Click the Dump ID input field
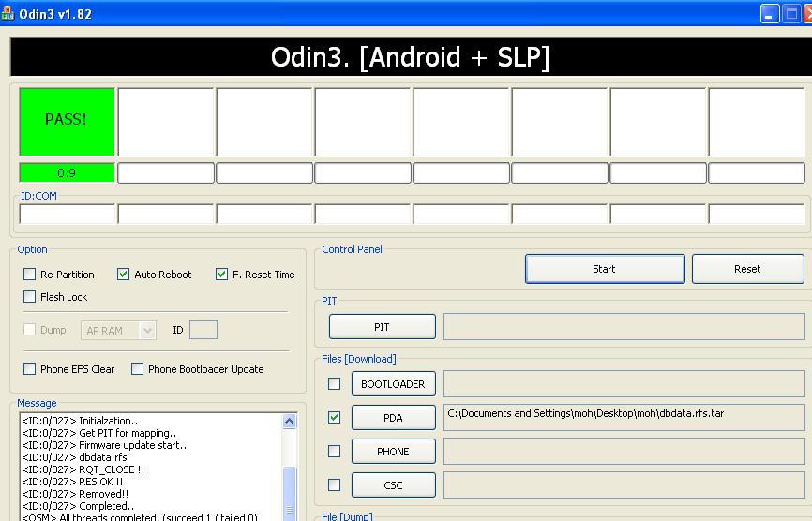The height and width of the screenshot is (521, 812). click(x=203, y=330)
